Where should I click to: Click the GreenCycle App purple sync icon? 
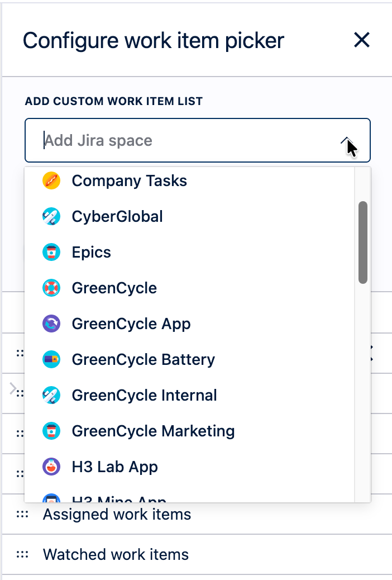pos(51,324)
